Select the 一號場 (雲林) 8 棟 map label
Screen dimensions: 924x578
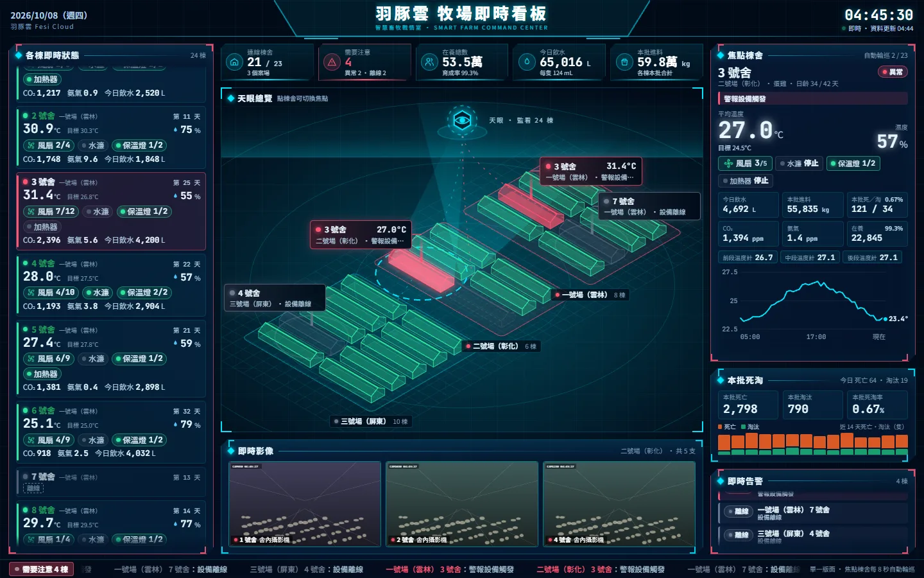pyautogui.click(x=590, y=295)
